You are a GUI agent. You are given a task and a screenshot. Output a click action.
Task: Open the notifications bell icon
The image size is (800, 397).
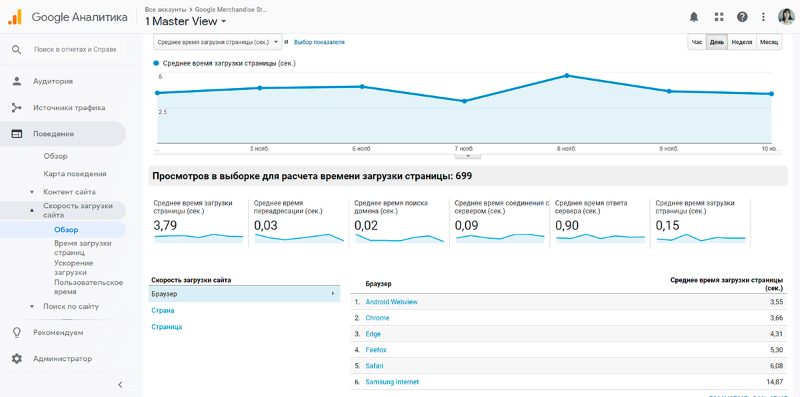point(693,17)
